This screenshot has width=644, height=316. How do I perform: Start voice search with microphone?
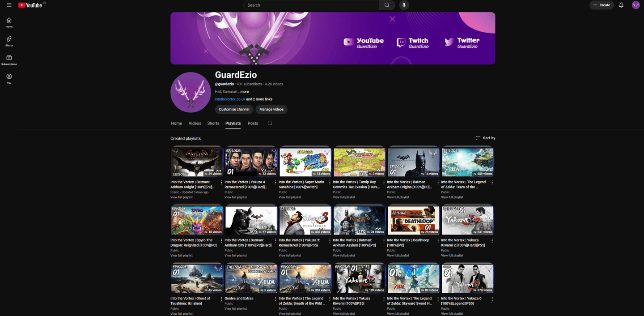tap(404, 5)
